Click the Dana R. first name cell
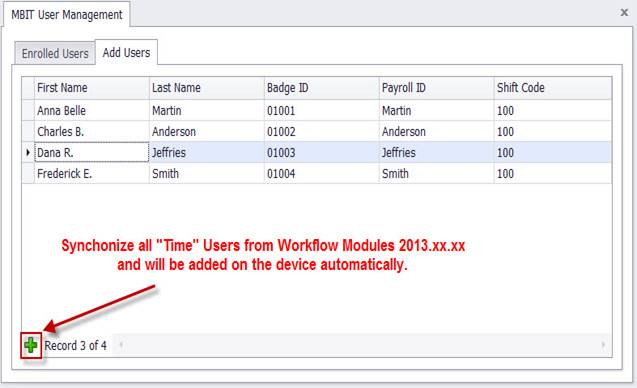 click(x=92, y=152)
